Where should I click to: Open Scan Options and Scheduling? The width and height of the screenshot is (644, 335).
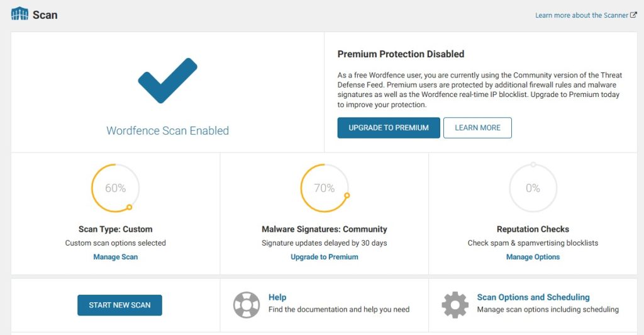coord(533,297)
